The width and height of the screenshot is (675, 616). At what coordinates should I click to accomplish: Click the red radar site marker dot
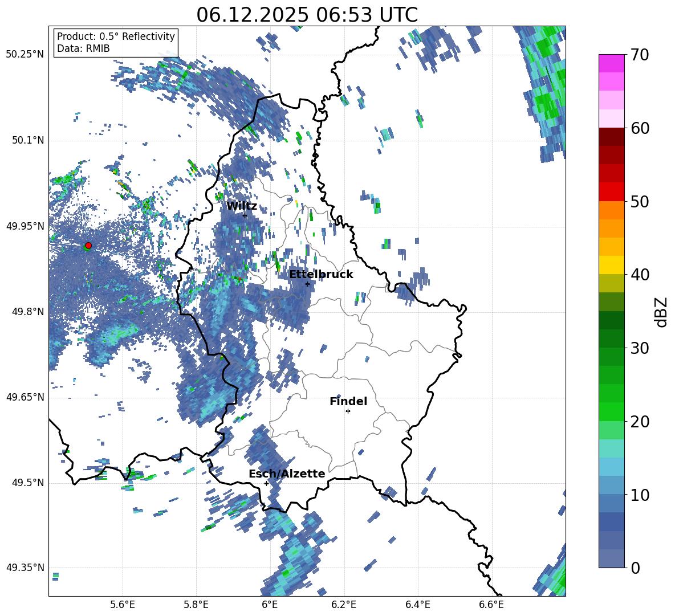click(88, 246)
